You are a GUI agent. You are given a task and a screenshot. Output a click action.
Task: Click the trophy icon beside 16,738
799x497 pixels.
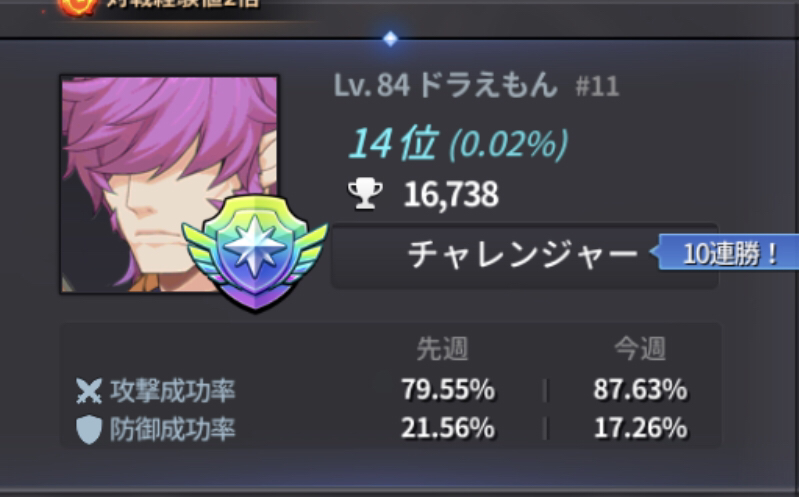pos(365,194)
